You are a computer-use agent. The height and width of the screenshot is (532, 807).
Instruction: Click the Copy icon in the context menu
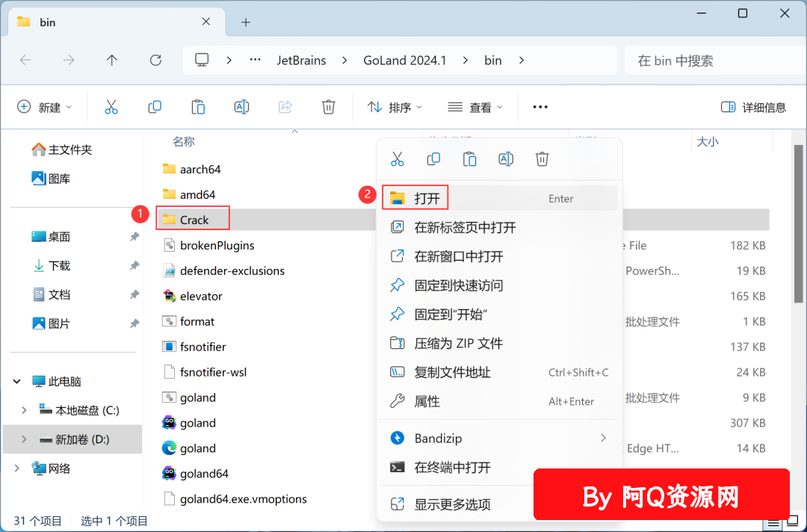pos(433,159)
